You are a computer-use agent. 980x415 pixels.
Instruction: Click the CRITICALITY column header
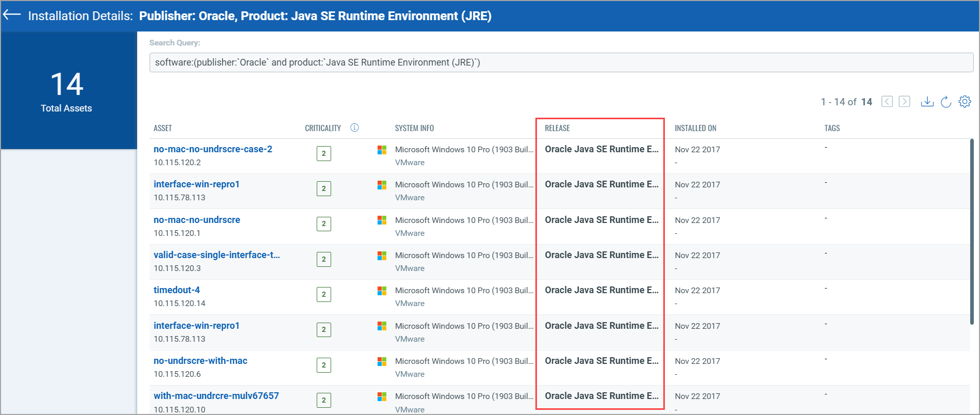(x=323, y=128)
